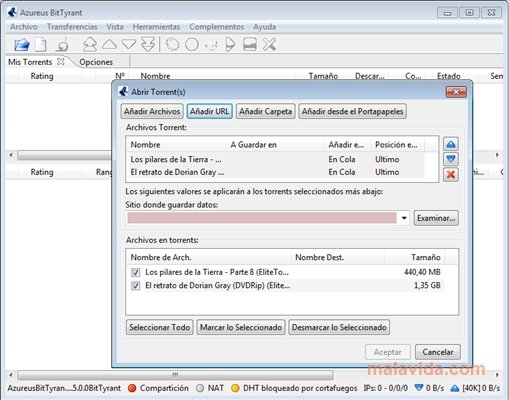Click the blue upload speed arrow icon
The height and width of the screenshot is (400, 509).
[455, 388]
